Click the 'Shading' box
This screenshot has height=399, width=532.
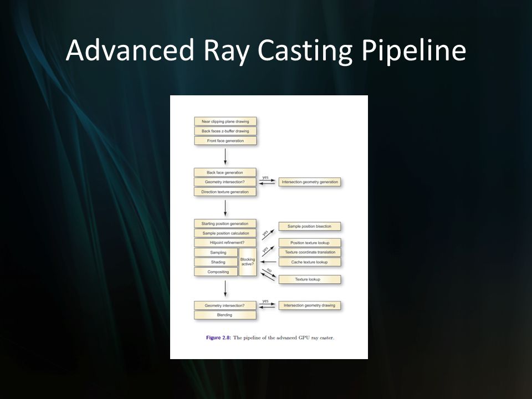[216, 262]
